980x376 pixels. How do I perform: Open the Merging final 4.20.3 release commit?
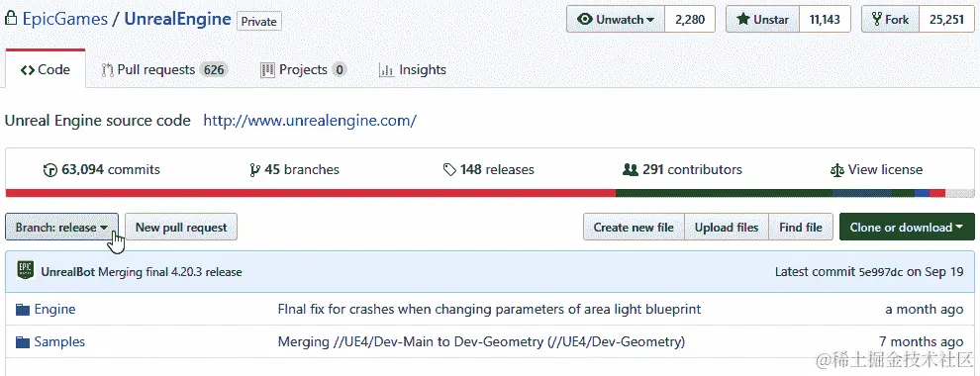170,272
